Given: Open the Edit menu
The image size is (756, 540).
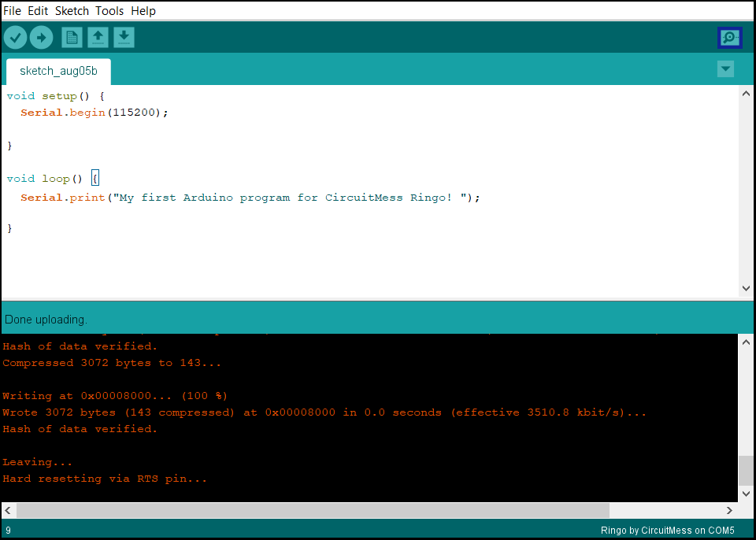Looking at the screenshot, I should [x=38, y=10].
